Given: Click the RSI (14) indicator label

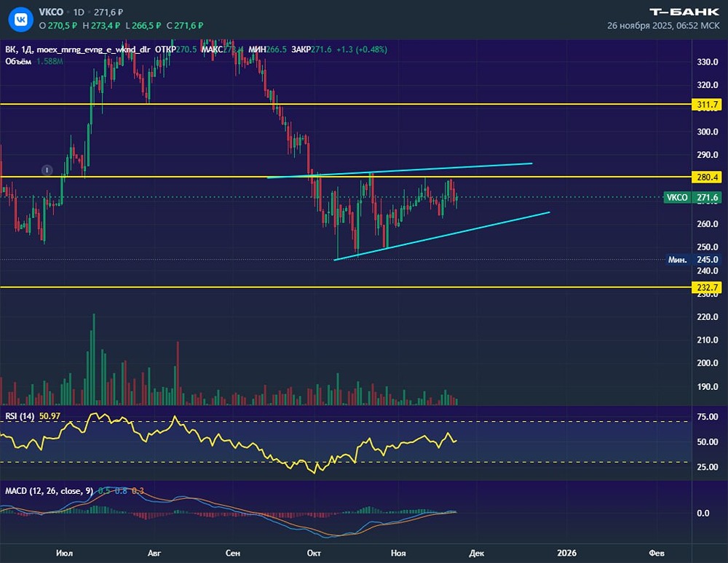Looking at the screenshot, I should point(20,416).
